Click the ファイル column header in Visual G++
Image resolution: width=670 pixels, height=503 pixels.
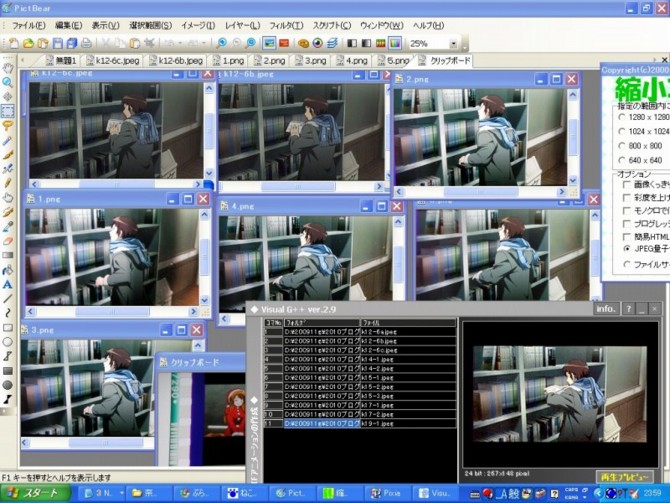pos(408,323)
